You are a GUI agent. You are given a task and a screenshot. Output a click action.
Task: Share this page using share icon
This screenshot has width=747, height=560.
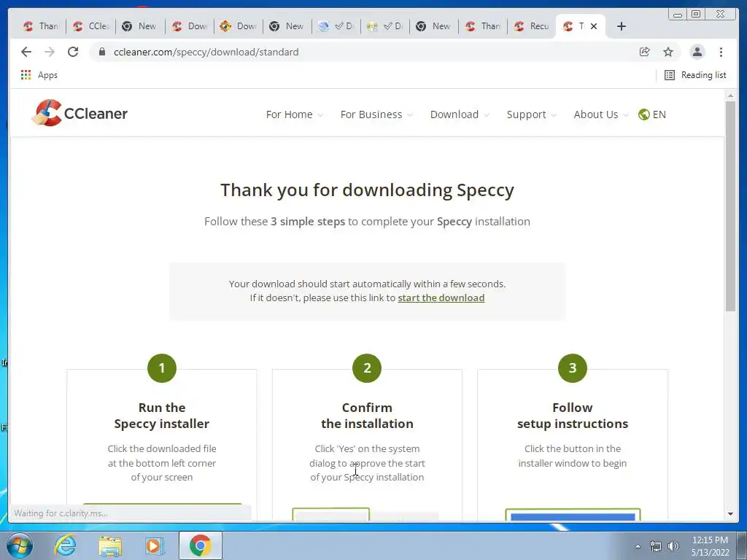(645, 52)
